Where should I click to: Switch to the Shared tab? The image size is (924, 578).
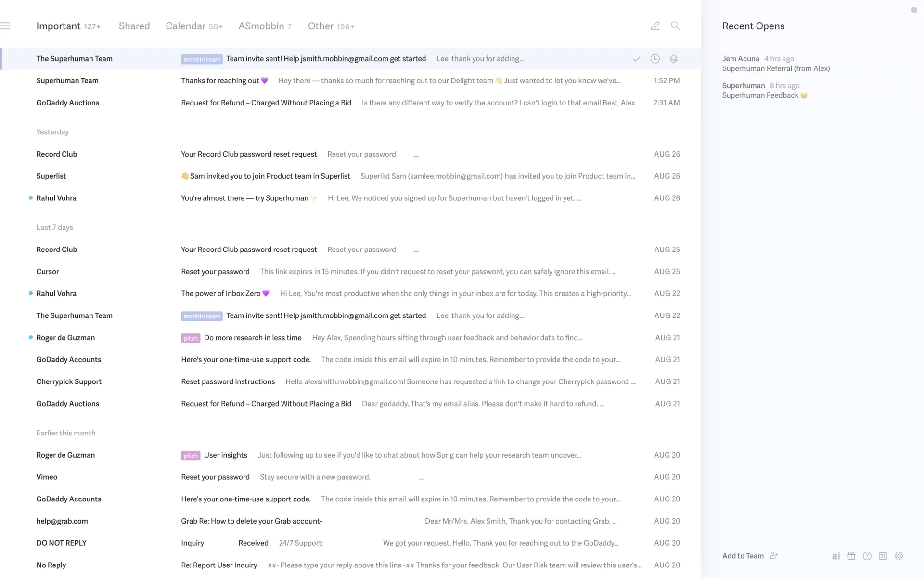[x=134, y=26]
